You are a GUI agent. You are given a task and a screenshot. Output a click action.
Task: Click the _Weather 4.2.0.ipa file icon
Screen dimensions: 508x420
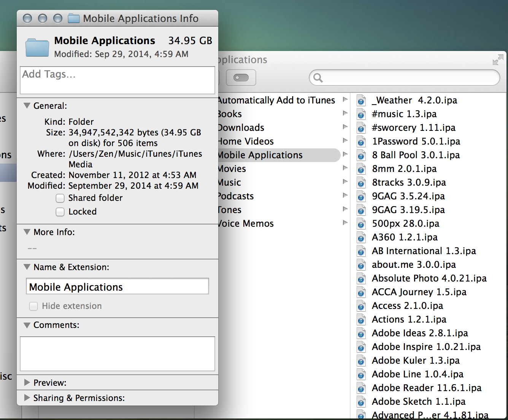click(361, 101)
